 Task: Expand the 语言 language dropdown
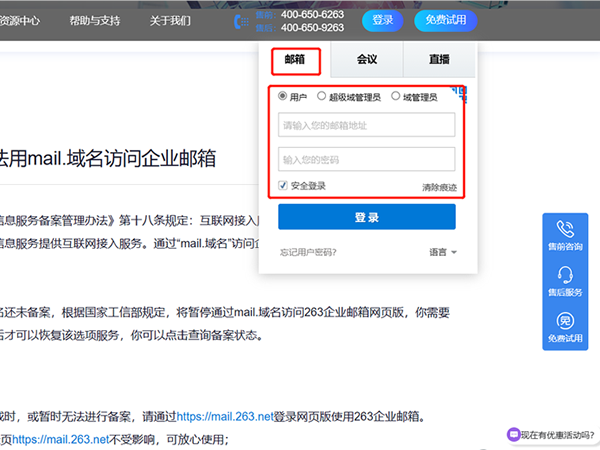[443, 252]
